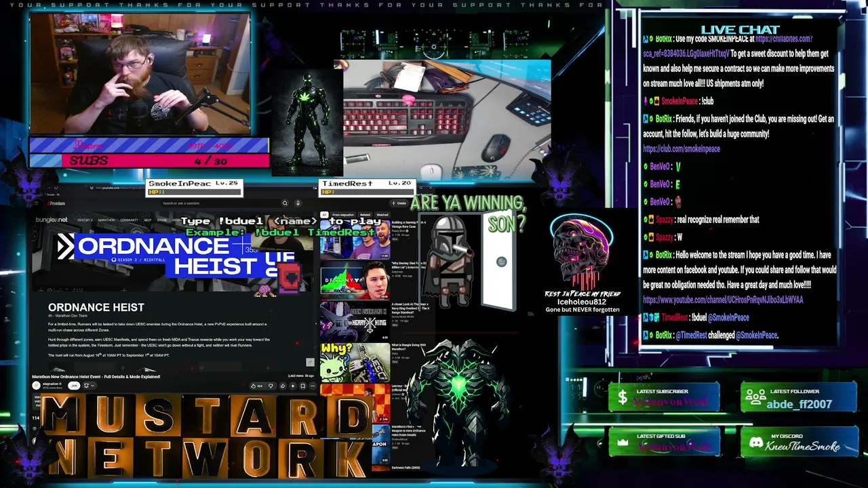Image resolution: width=868 pixels, height=488 pixels.
Task: Select the Related filter chip
Action: point(365,215)
